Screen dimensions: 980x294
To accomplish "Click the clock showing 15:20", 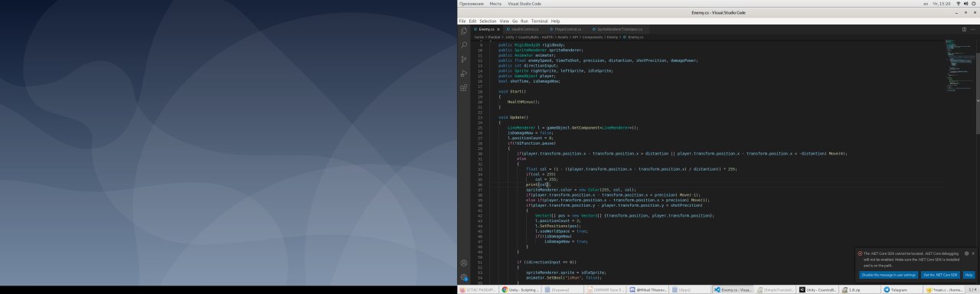I will (x=942, y=4).
